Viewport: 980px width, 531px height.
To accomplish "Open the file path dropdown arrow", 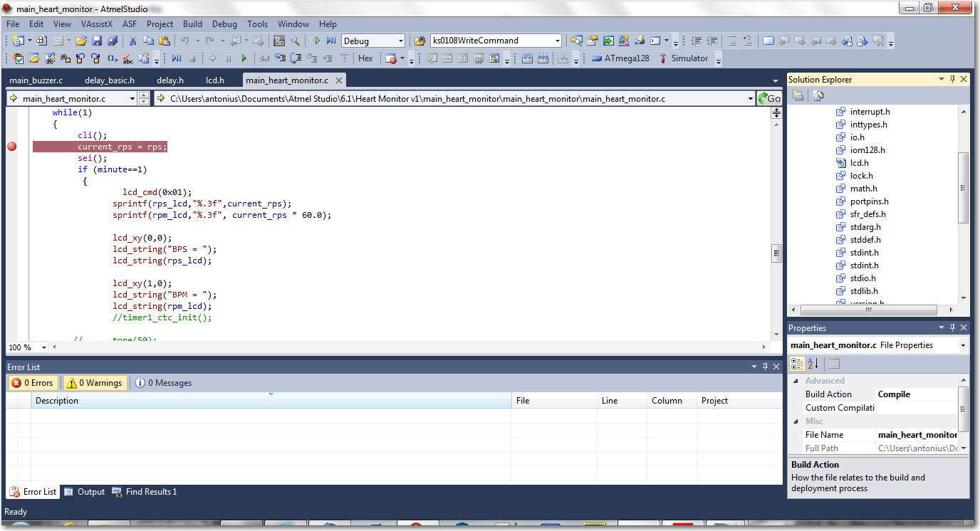I will click(751, 98).
